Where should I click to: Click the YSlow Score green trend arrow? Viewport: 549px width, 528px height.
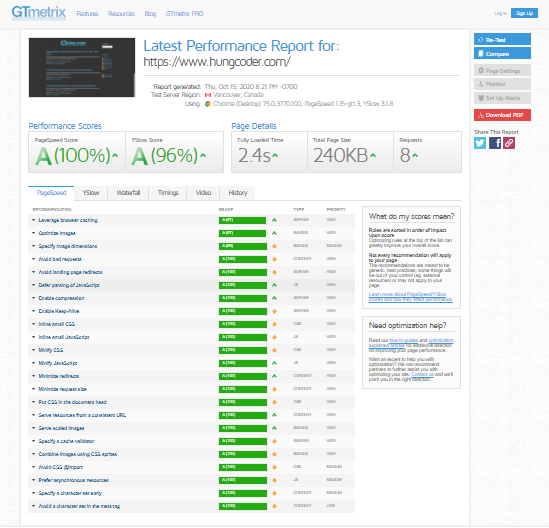pos(203,155)
